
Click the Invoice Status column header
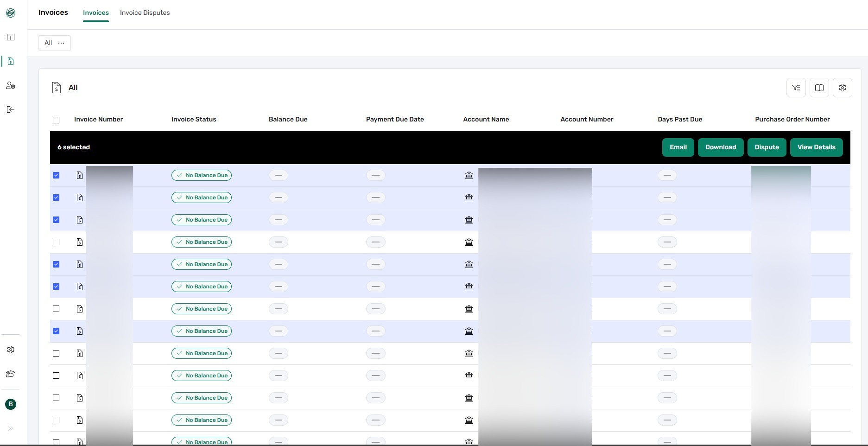pos(194,120)
